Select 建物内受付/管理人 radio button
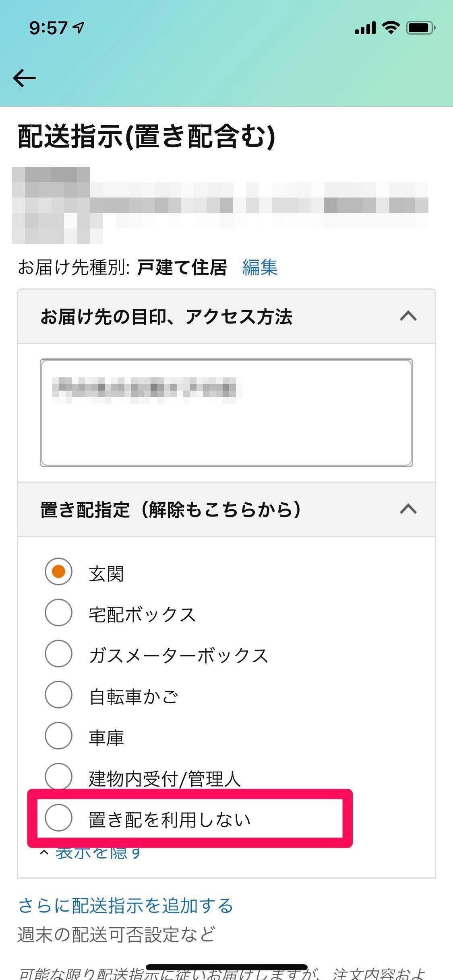 click(x=59, y=777)
